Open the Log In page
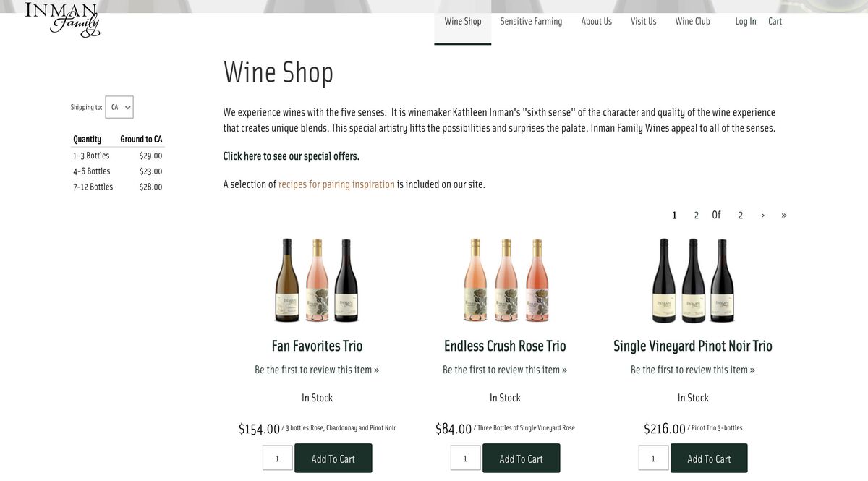 (x=745, y=21)
